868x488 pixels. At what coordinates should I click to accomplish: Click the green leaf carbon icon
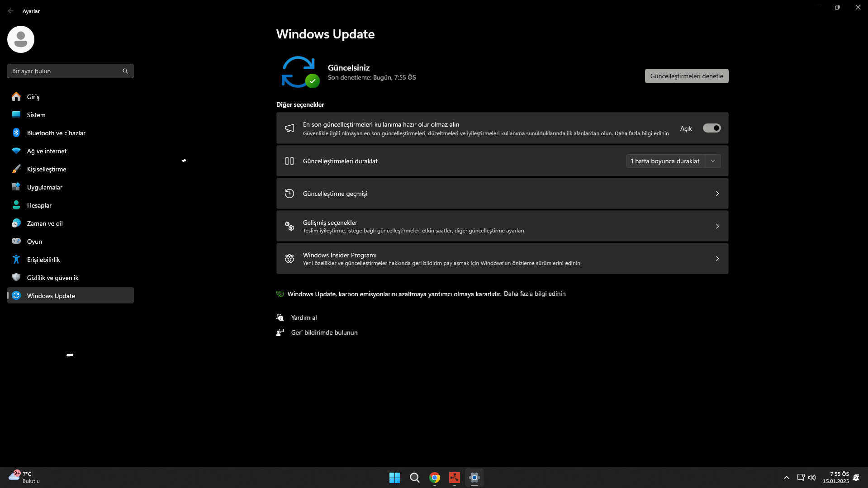coord(280,294)
